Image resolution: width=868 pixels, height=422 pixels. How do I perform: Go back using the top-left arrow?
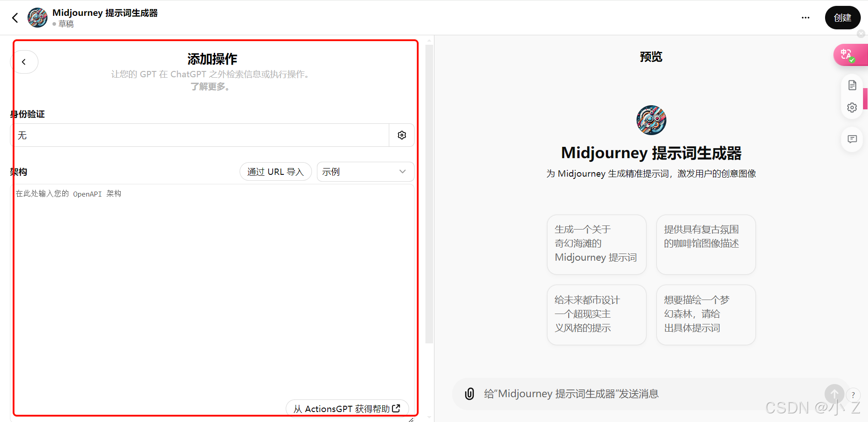[x=15, y=18]
